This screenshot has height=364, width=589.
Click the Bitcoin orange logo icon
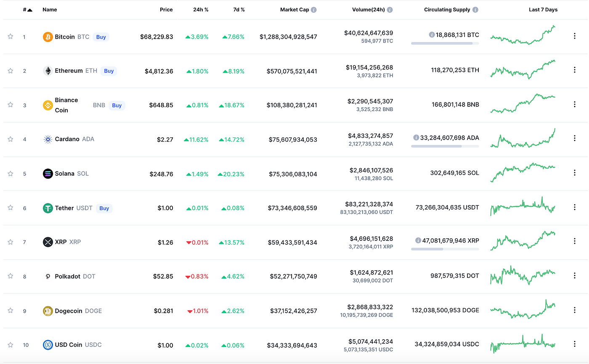pos(48,37)
